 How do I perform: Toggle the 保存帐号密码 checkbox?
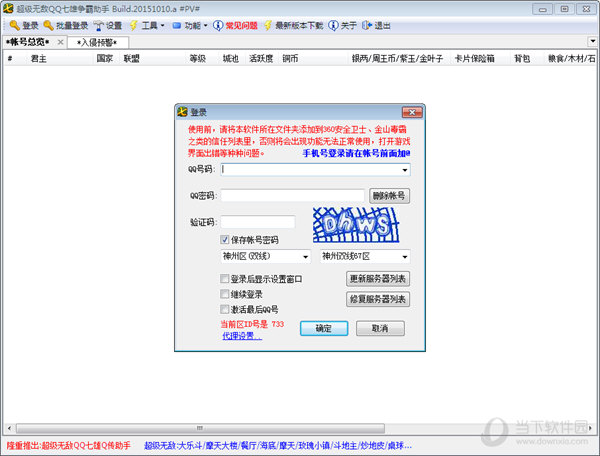225,241
